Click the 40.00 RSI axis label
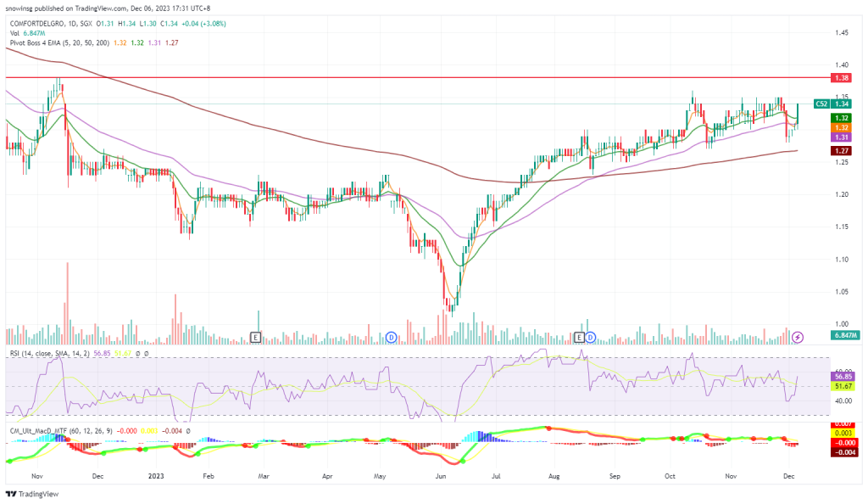The width and height of the screenshot is (868, 504). point(843,400)
